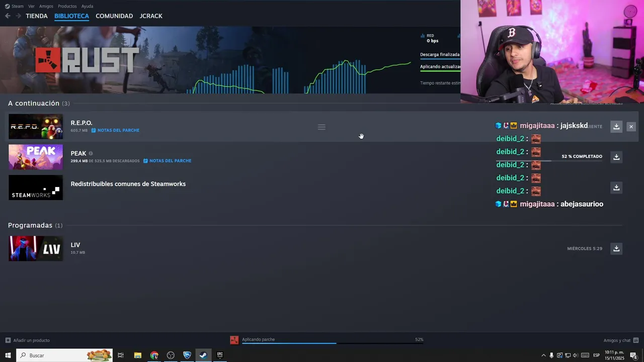Screen dimensions: 644x362
Task: Click LIV's scheduled time MIÉRCOLES 5:29
Action: pos(585,248)
